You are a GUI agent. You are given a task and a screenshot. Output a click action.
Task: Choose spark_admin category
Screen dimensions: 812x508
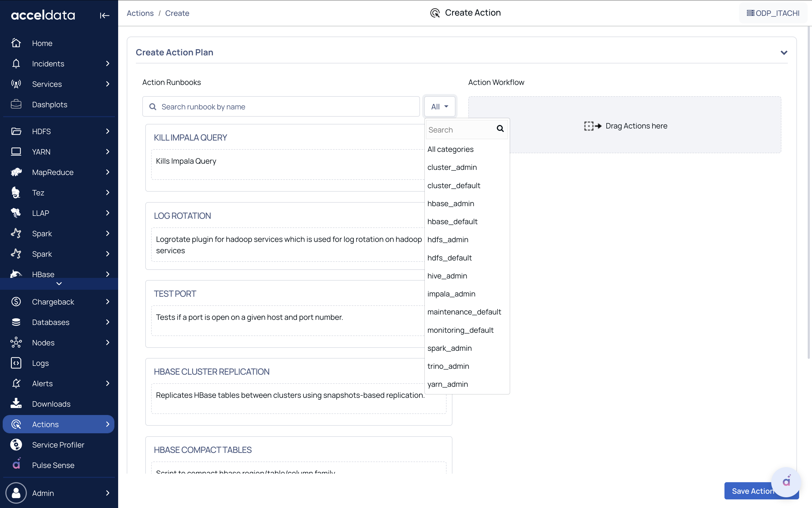467,348
